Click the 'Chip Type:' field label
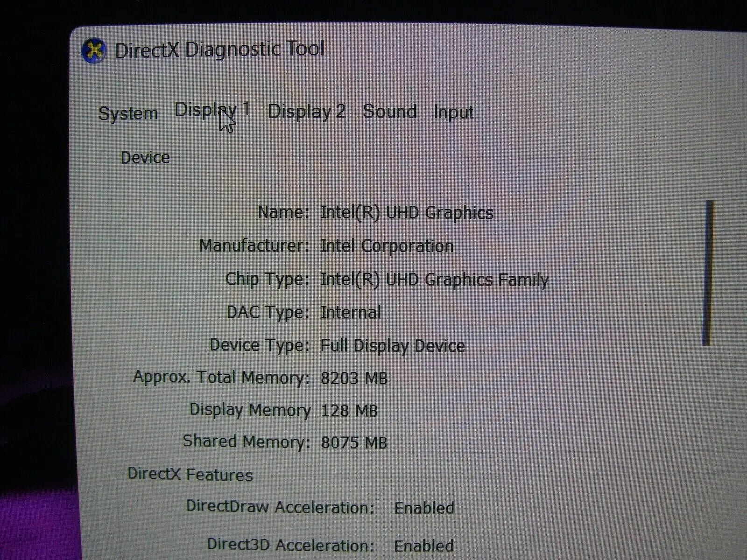Screen dimensions: 747x560 268,280
